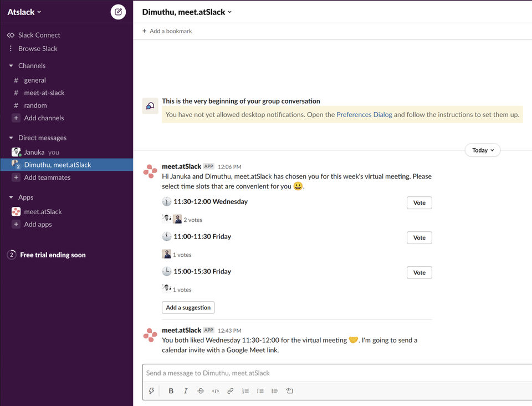Collapse the Channels section

click(x=11, y=66)
